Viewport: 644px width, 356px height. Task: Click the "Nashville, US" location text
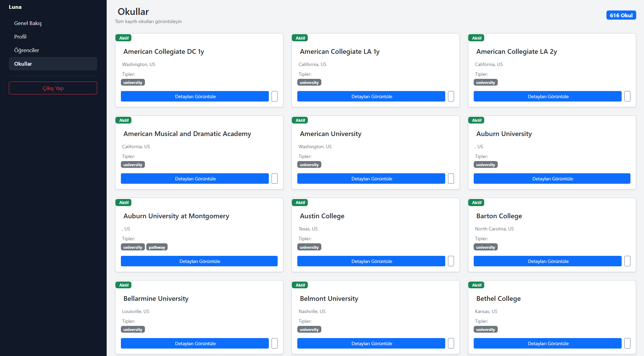(312, 311)
